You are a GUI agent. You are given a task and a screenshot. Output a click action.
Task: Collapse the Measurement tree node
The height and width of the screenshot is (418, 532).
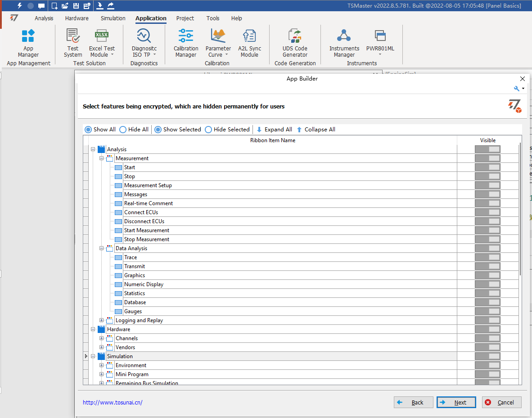pos(102,158)
